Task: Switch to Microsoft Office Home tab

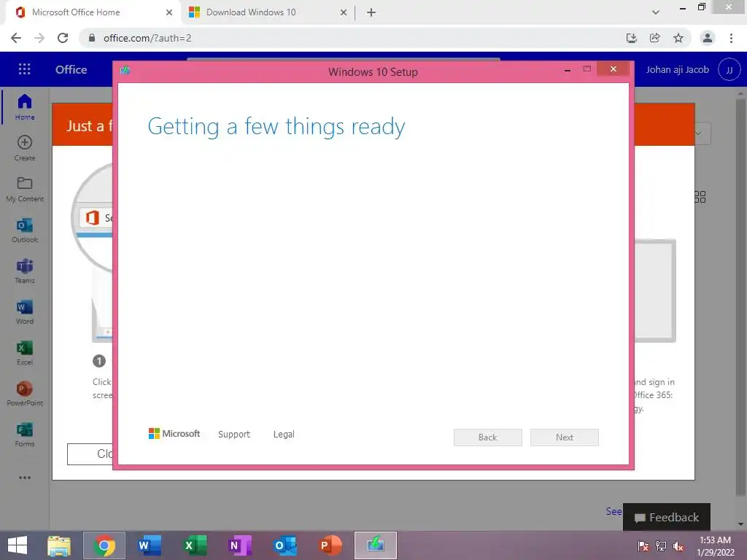Action: click(93, 12)
